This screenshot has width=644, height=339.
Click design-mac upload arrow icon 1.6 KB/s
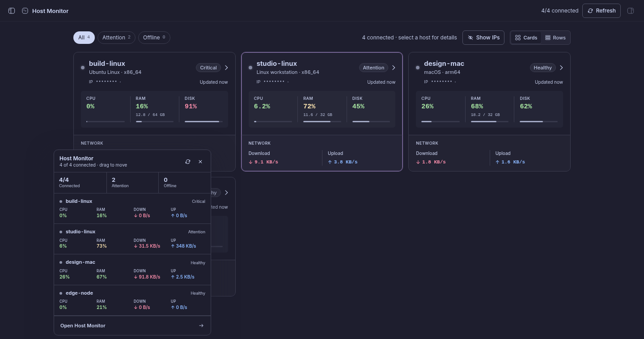[497, 162]
